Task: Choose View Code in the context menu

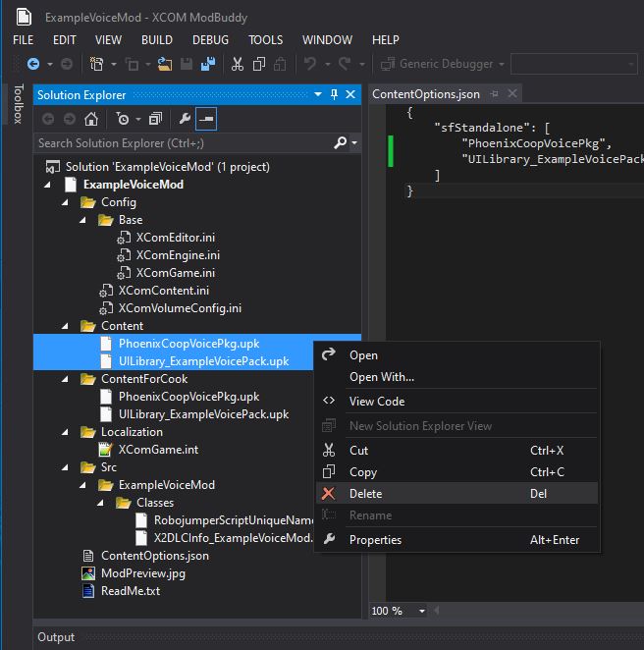Action: point(456,402)
